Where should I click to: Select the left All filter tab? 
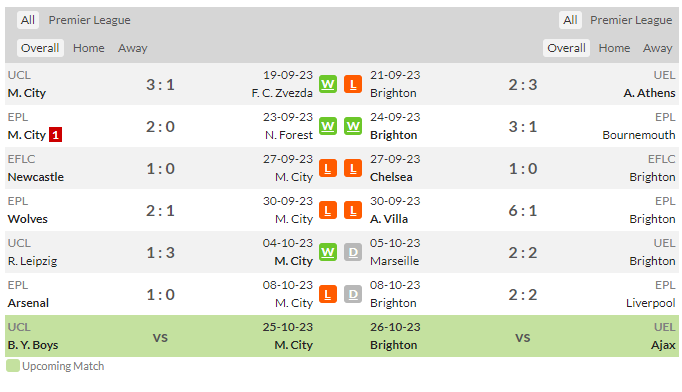pos(28,20)
